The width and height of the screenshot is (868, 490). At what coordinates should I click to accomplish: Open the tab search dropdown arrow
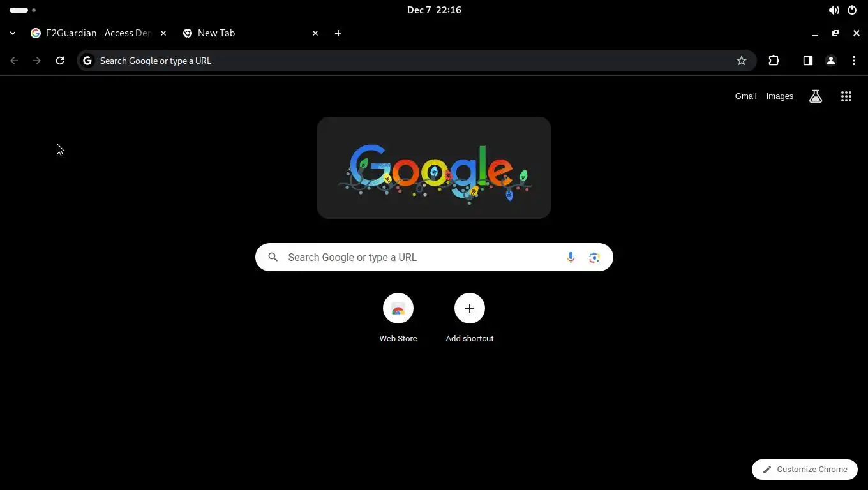pyautogui.click(x=13, y=33)
